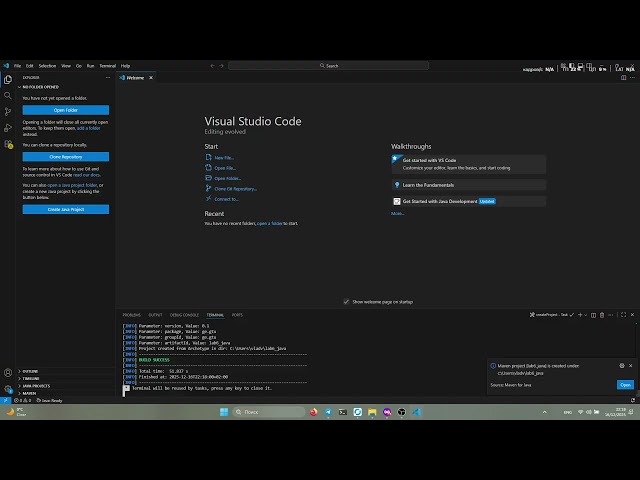640x480 pixels.
Task: Open the Run and Debug view
Action: [x=8, y=128]
